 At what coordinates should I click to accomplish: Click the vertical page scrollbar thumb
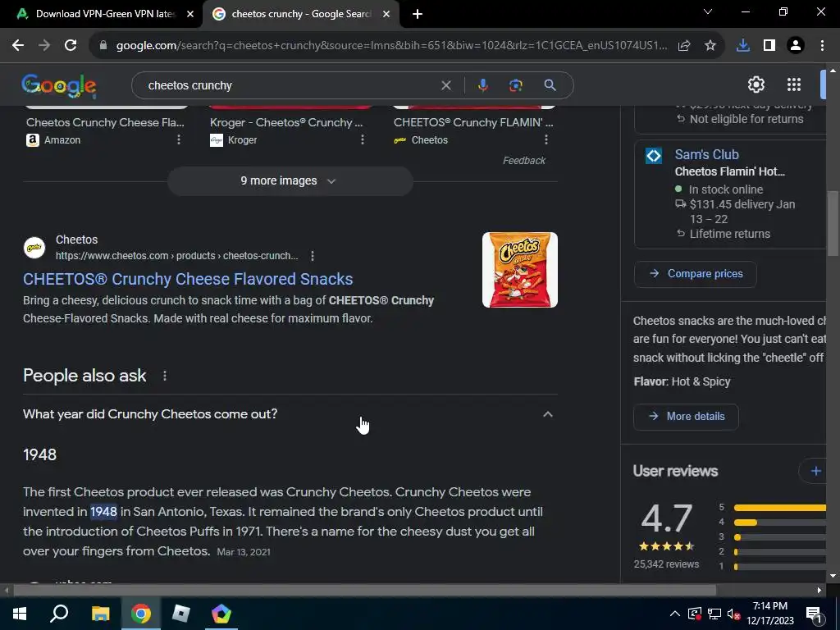coord(833,225)
